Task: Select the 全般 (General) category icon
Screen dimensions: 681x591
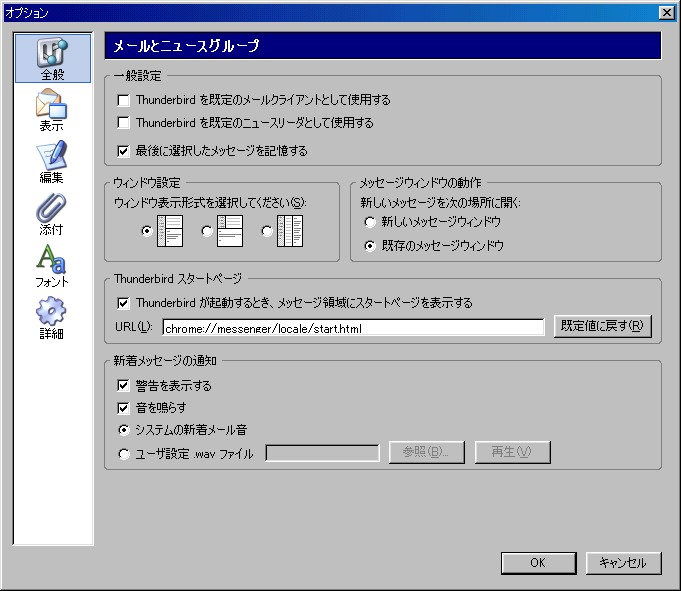Action: click(53, 58)
